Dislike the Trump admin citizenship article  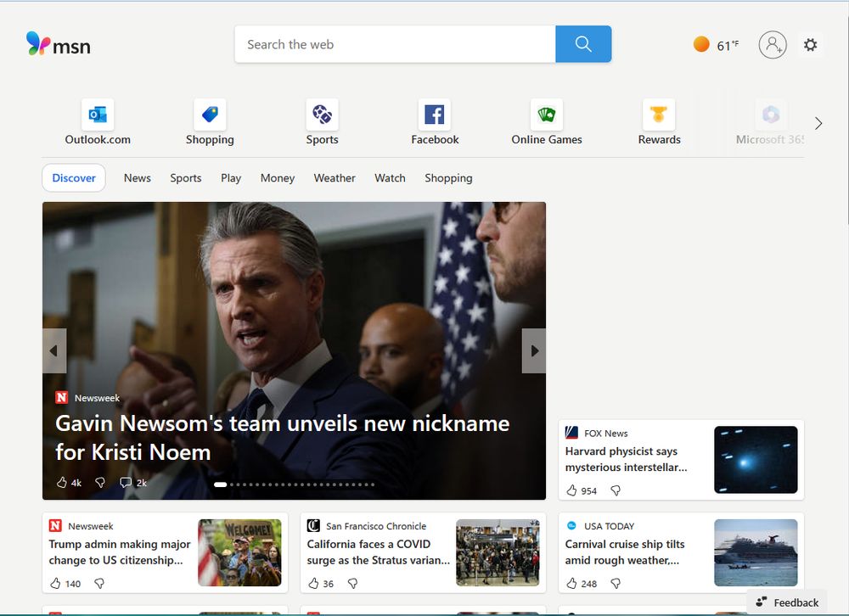(x=99, y=584)
